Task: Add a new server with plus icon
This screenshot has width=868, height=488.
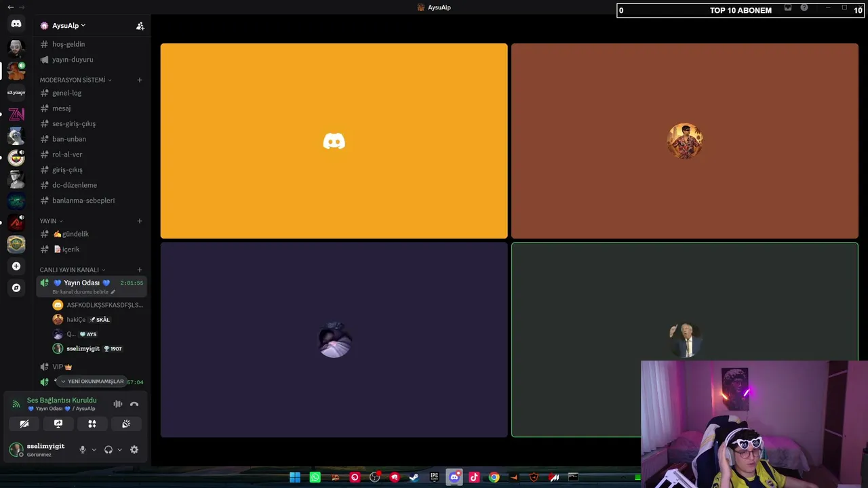Action: [16, 266]
